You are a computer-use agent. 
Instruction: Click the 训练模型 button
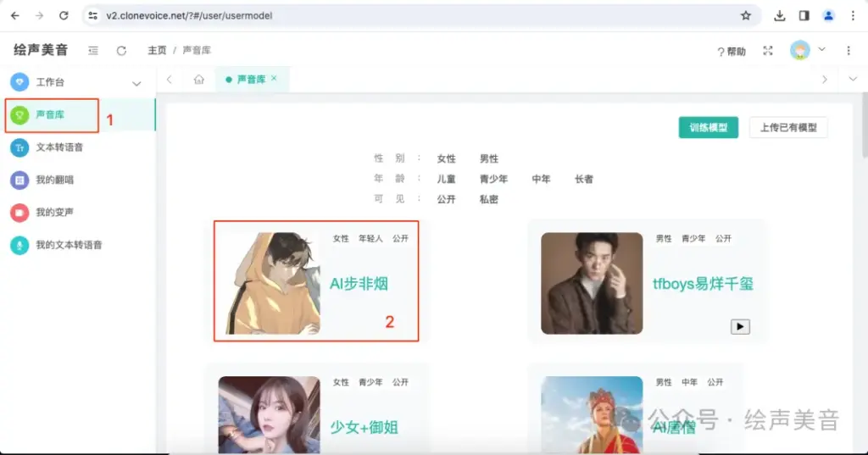708,127
